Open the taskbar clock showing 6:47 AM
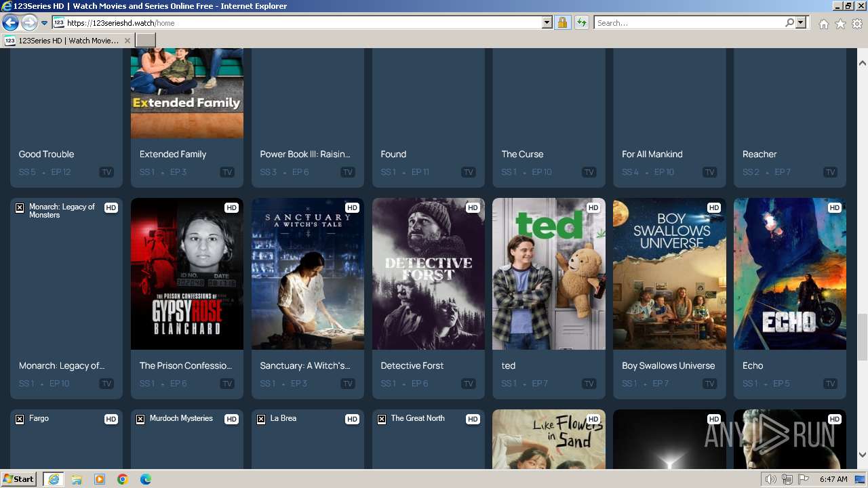Image resolution: width=868 pixels, height=488 pixels. (833, 479)
